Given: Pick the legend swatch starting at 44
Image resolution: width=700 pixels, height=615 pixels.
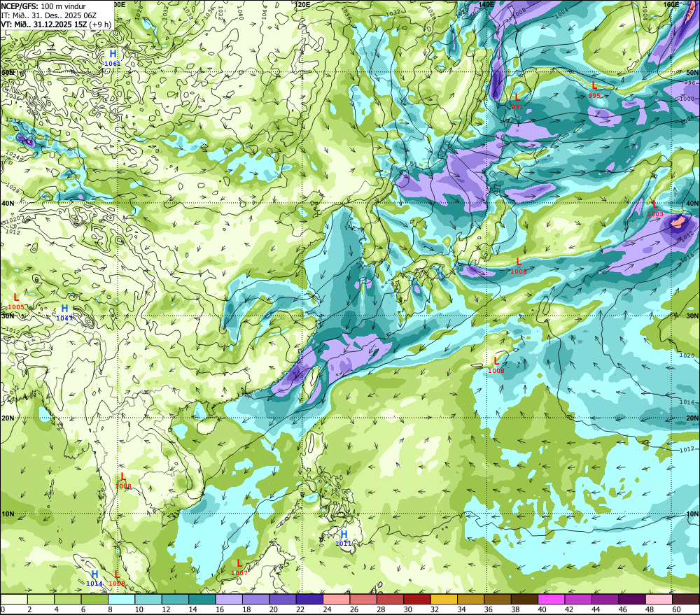Looking at the screenshot, I should tap(605, 599).
